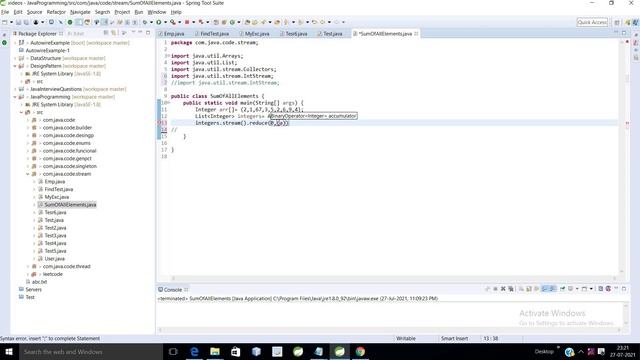Open the Open Perspective icon
This screenshot has height=360, width=640.
(x=617, y=22)
